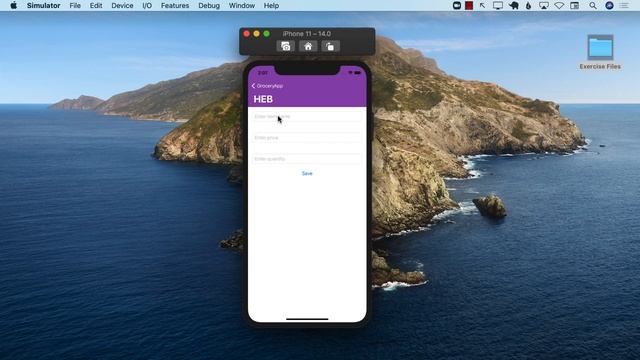This screenshot has width=640, height=360.
Task: Open the display menu bar icon
Action: 498,6
